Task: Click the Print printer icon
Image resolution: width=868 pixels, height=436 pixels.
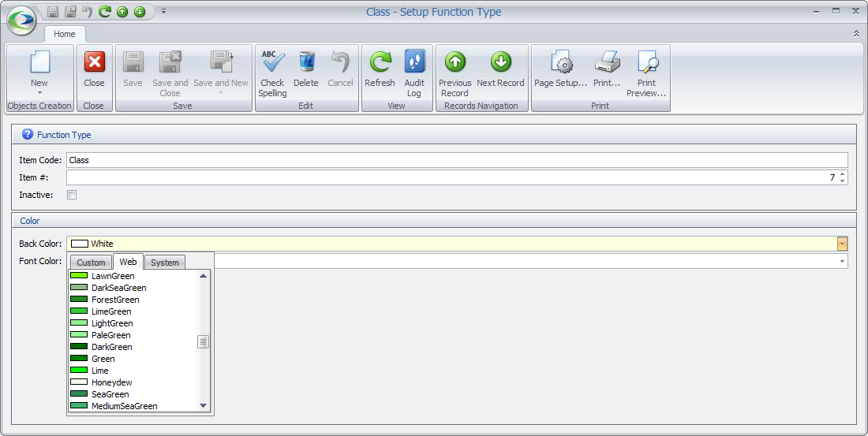Action: click(x=607, y=61)
